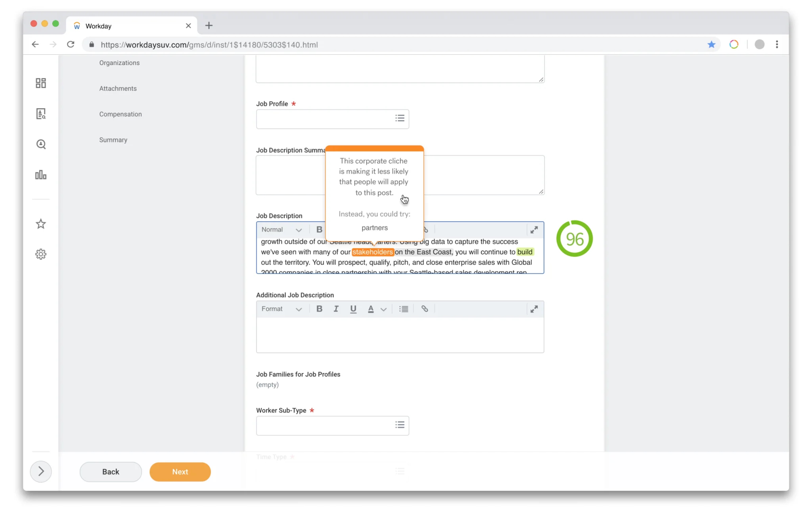Click the highlighted word stakeholders
812x513 pixels.
tap(372, 252)
